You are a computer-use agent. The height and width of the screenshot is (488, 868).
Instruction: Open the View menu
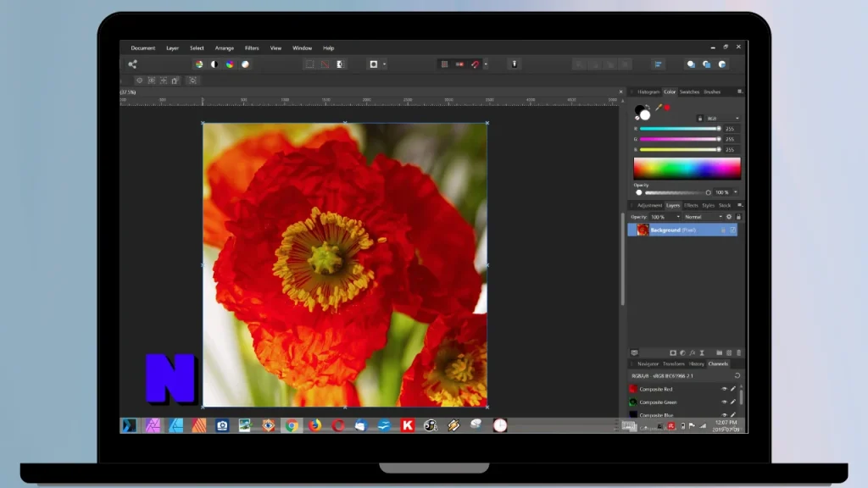275,48
